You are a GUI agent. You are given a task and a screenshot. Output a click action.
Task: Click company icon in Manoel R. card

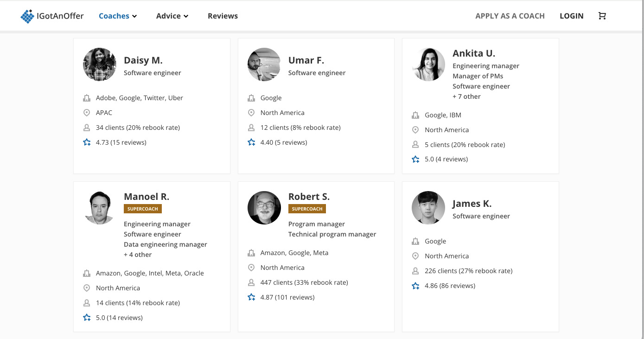[x=87, y=273]
